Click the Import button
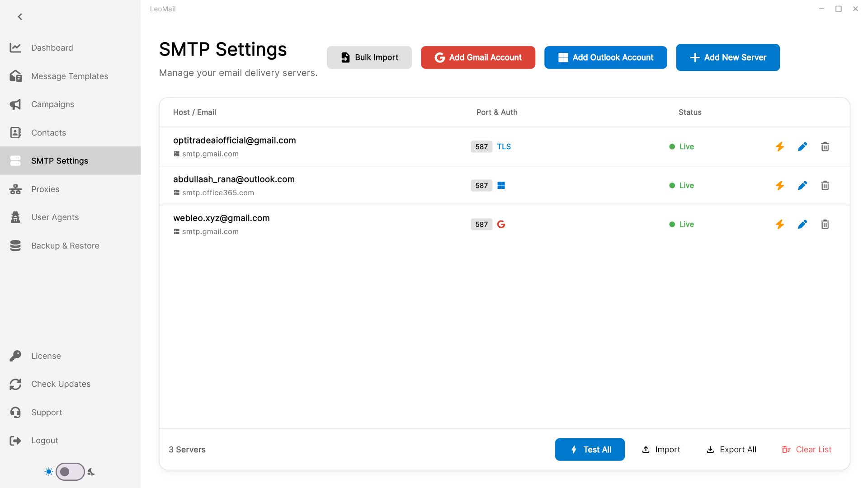 [x=661, y=450]
